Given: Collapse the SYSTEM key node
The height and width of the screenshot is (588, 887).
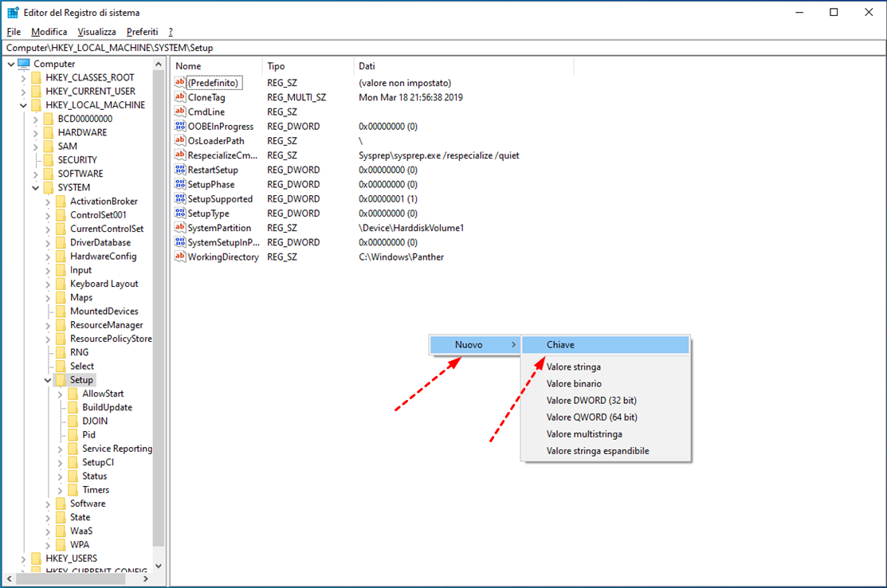Looking at the screenshot, I should (x=36, y=188).
